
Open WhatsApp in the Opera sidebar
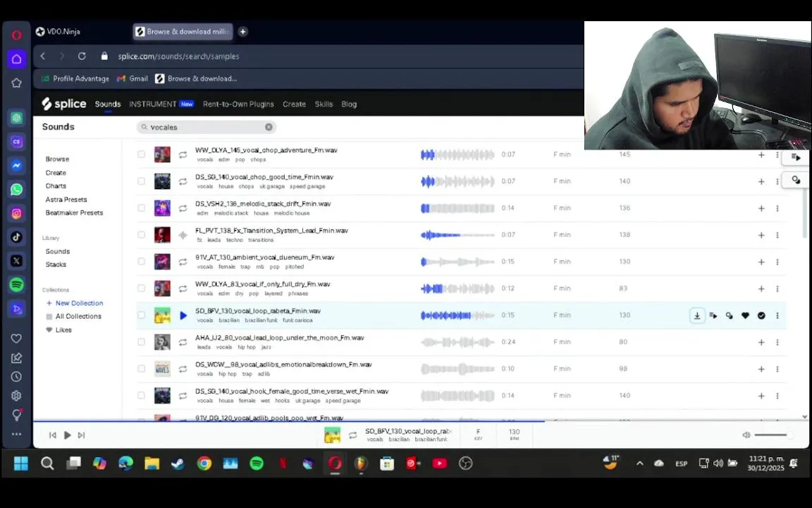pyautogui.click(x=17, y=189)
